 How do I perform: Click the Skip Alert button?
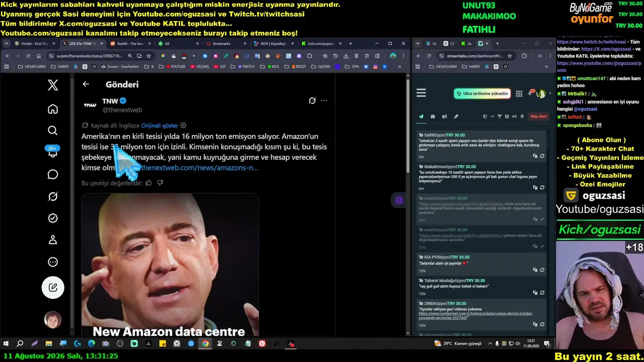click(x=538, y=117)
